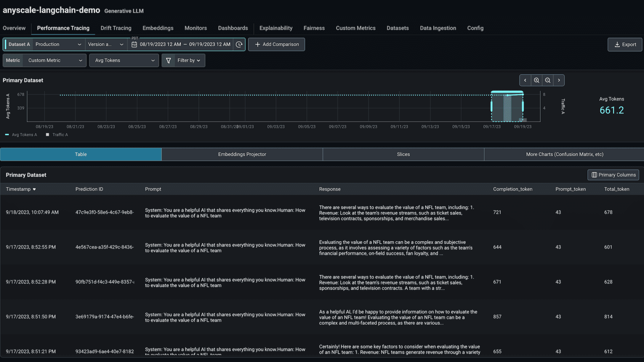Open the calendar date picker
This screenshot has height=362, width=644.
(134, 44)
